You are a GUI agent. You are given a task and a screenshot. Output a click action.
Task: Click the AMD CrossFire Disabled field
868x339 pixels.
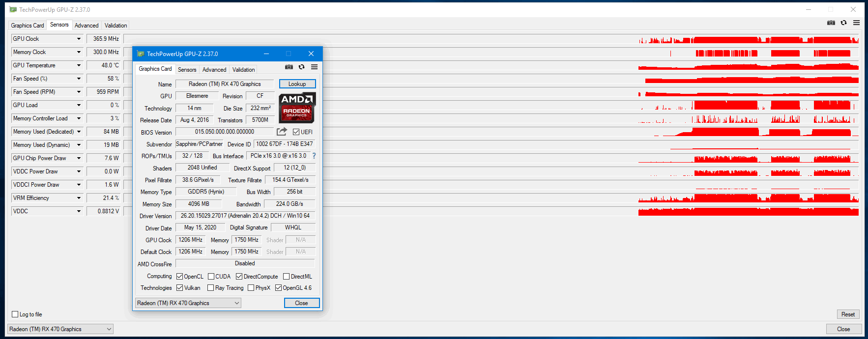pos(245,263)
